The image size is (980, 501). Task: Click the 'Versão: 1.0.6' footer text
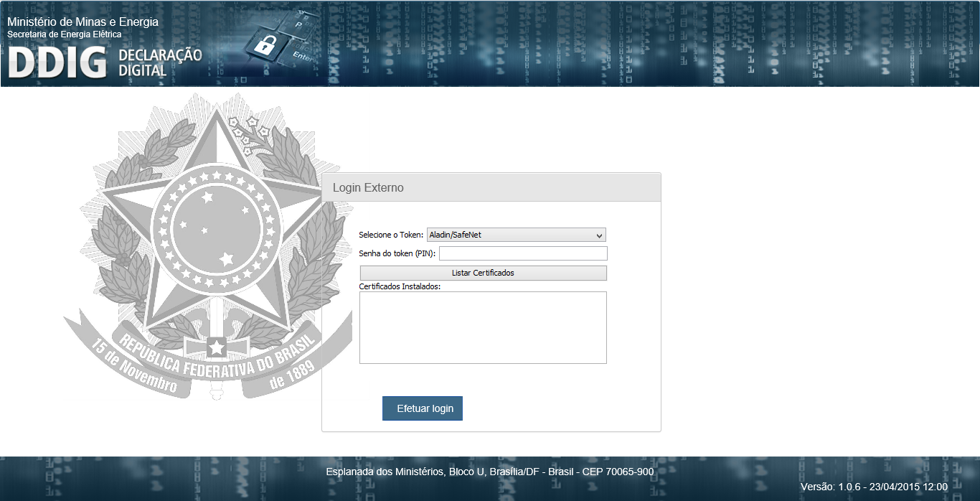click(874, 487)
